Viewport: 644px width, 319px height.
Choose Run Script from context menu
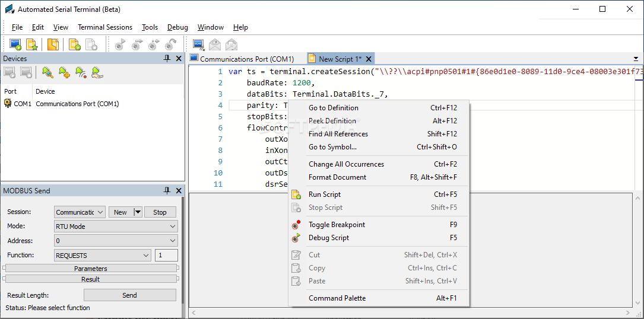[x=379, y=194]
